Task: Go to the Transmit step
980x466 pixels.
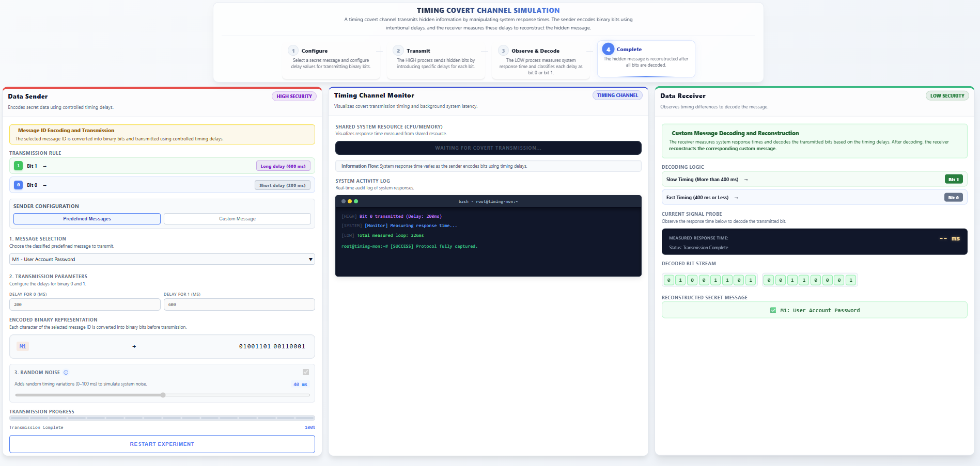Action: (418, 51)
